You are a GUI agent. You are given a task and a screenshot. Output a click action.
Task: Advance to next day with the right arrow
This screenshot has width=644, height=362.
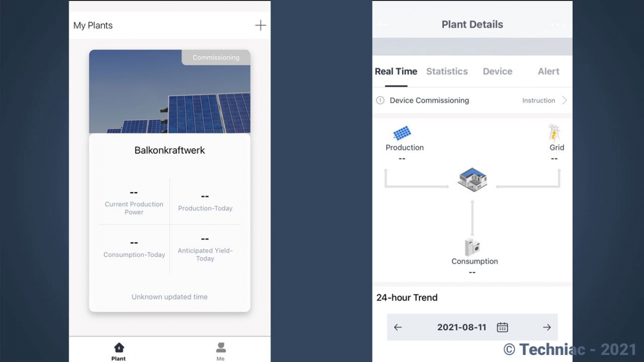pos(547,327)
